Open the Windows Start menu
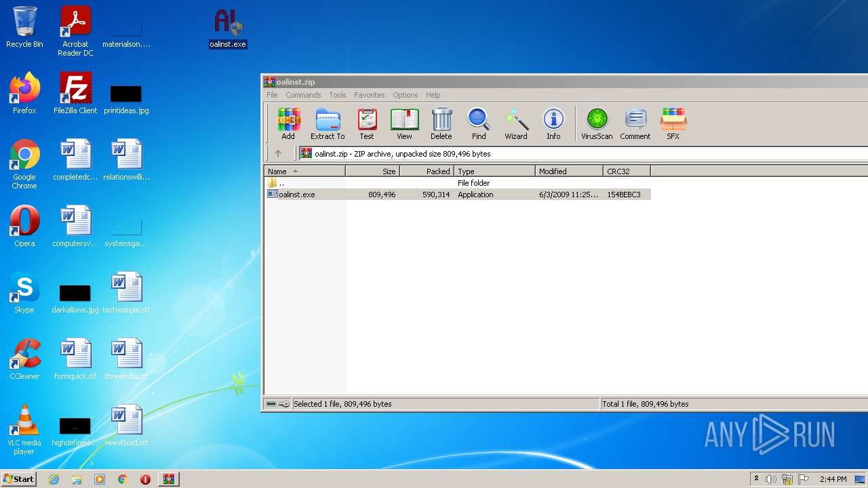This screenshot has width=868, height=488. (19, 479)
